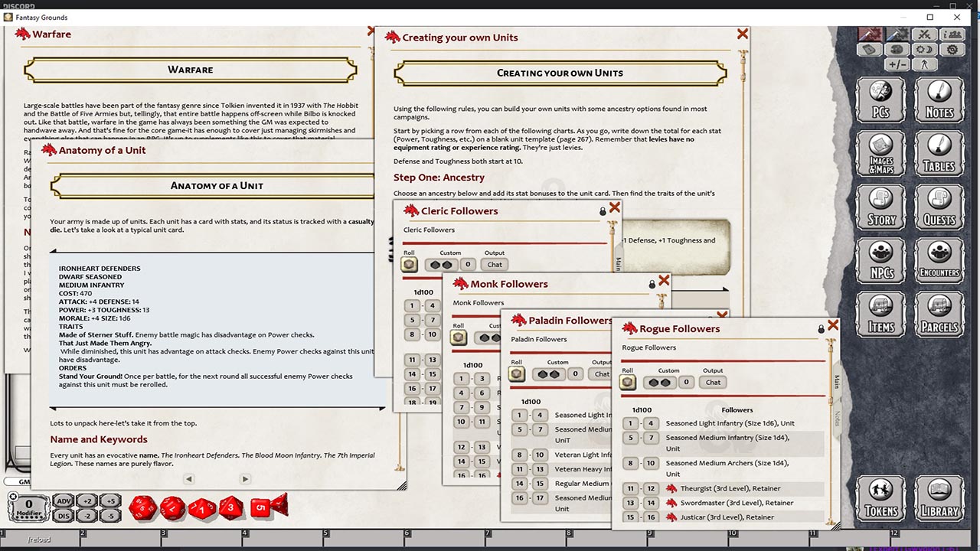Open the NPCs panel

coord(880,260)
